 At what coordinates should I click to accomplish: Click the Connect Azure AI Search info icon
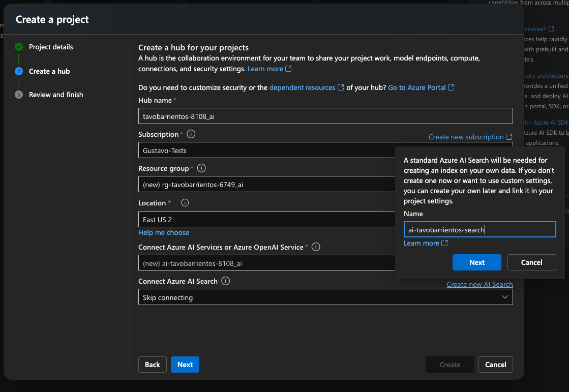point(225,281)
